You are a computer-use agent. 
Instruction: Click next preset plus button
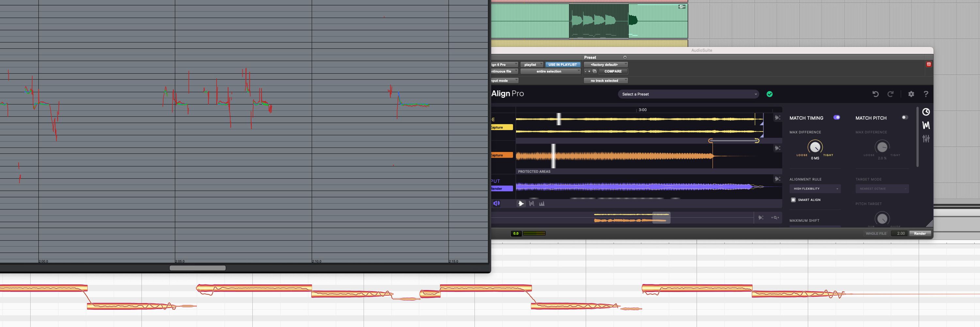tap(589, 71)
